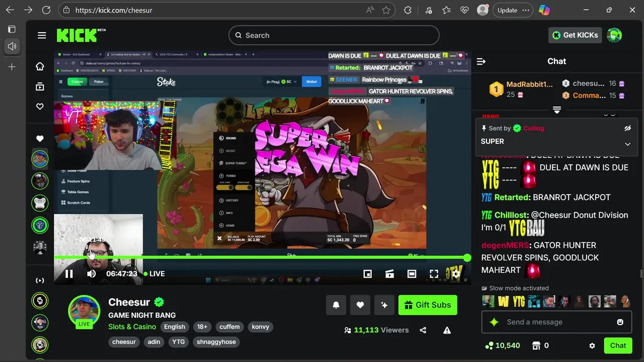Click the sparkle subscribe button
Viewport: 644px width, 362px height.
[x=384, y=305]
